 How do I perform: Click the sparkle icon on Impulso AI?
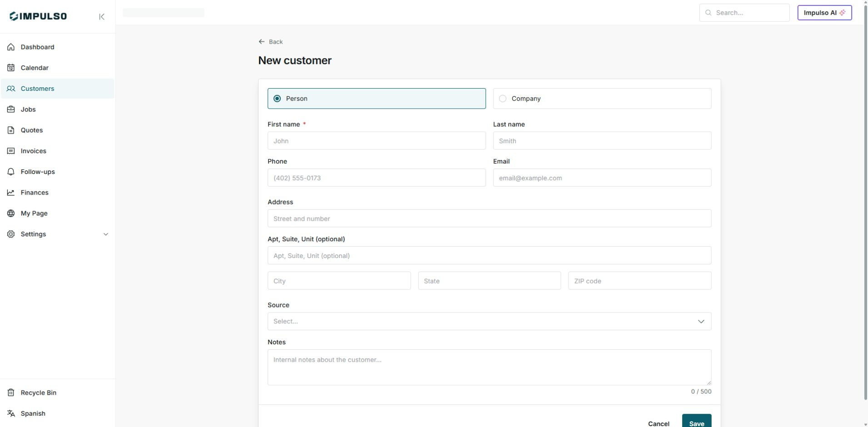843,13
